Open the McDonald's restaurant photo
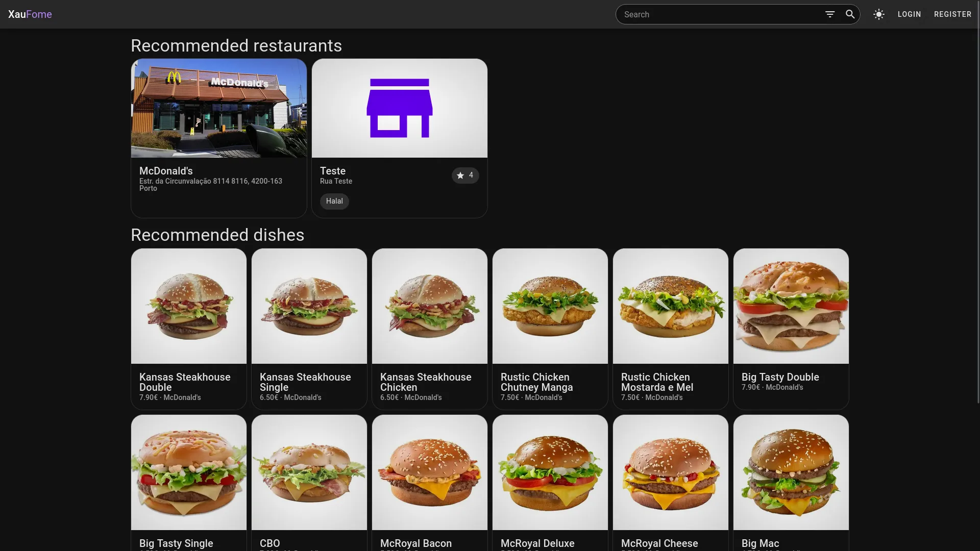 tap(219, 108)
